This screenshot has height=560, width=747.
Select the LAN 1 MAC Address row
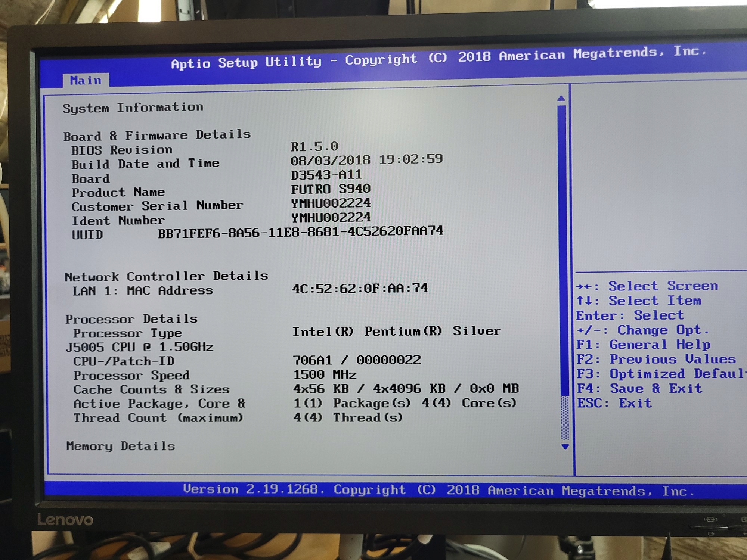(x=143, y=290)
